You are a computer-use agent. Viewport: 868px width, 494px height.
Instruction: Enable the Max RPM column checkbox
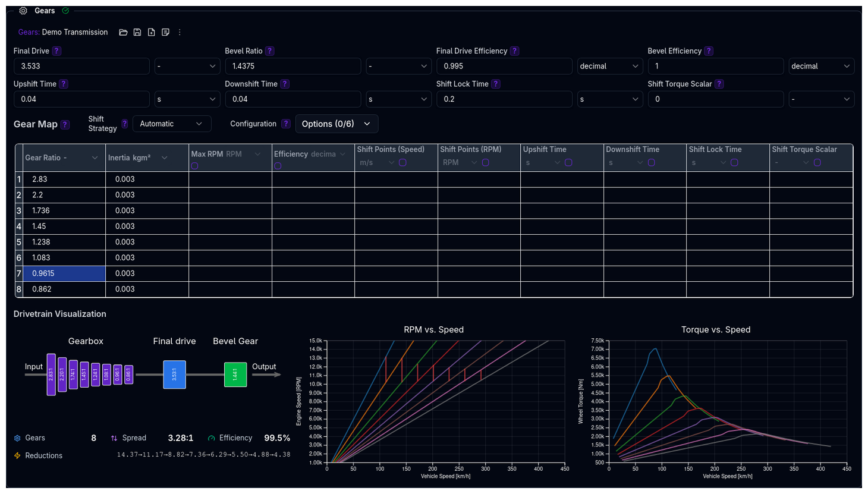pos(194,166)
